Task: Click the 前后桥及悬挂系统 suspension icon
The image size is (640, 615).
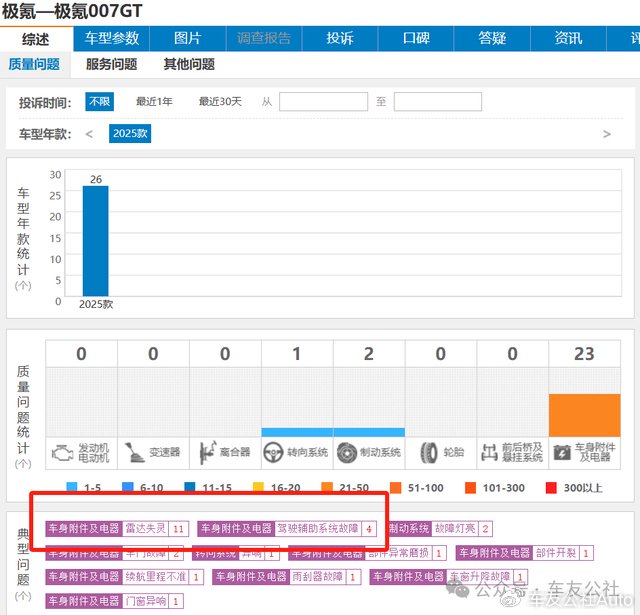Action: pyautogui.click(x=489, y=453)
